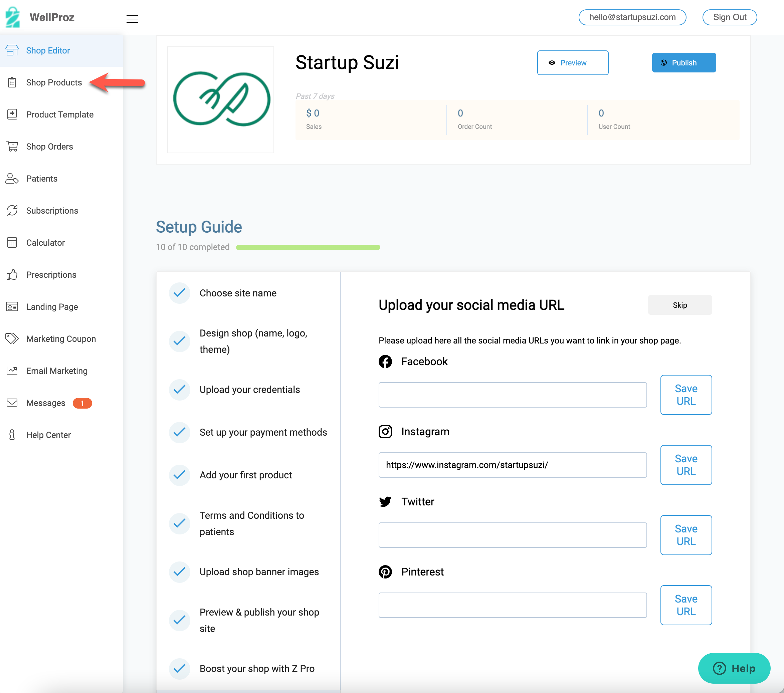Click the Help Center figure icon
Viewport: 784px width, 693px height.
coord(12,435)
